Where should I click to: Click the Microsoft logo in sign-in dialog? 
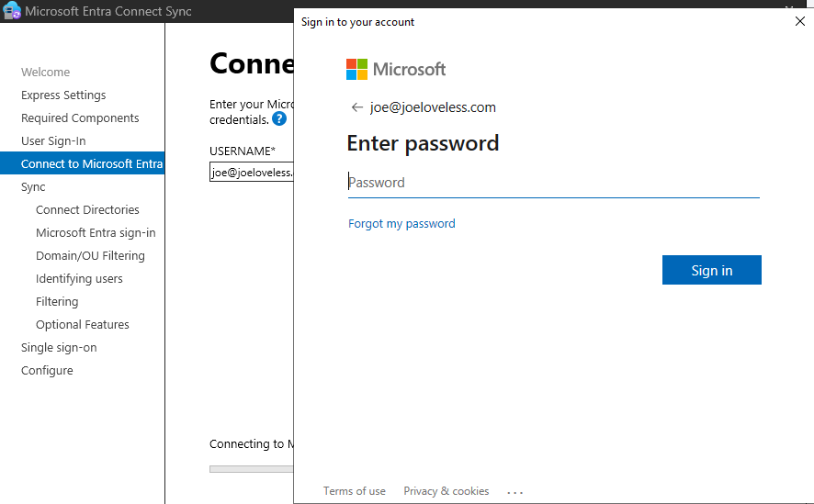tap(396, 70)
